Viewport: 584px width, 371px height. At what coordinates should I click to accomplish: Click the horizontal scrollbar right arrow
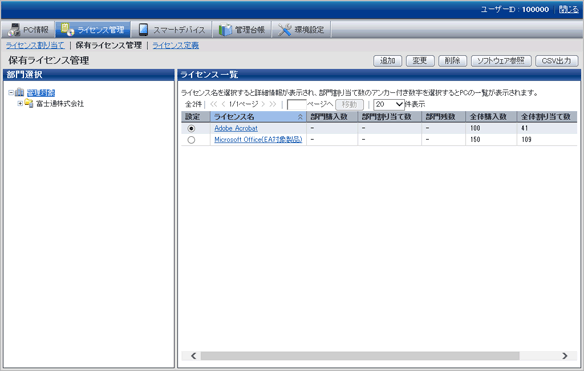tap(565, 356)
